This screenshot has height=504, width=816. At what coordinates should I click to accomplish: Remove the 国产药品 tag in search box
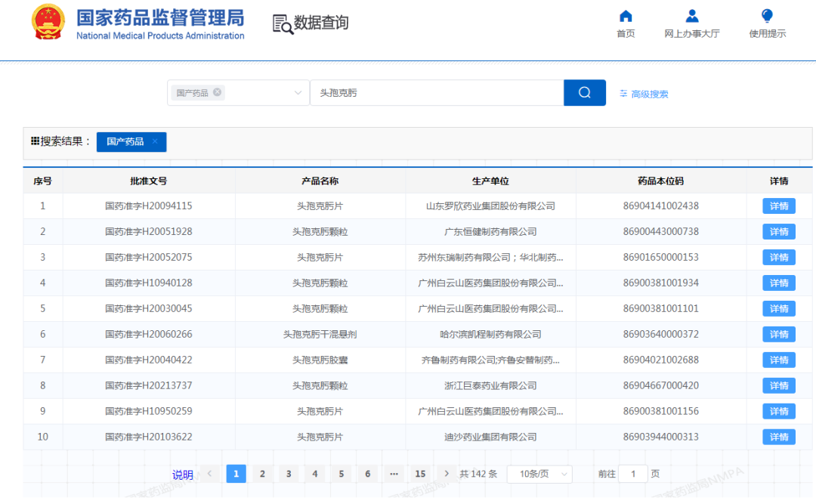coord(217,92)
